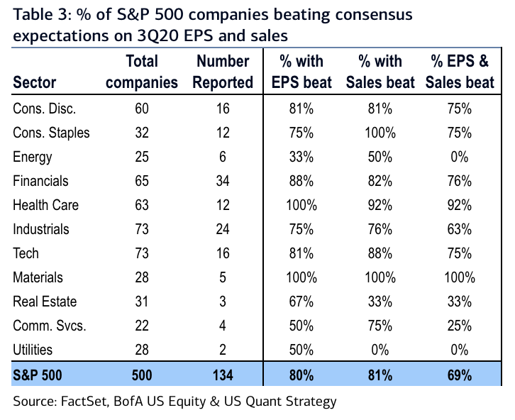Screen dimensions: 515x420
Task: Click the Cons. Staples sector label
Action: (52, 133)
